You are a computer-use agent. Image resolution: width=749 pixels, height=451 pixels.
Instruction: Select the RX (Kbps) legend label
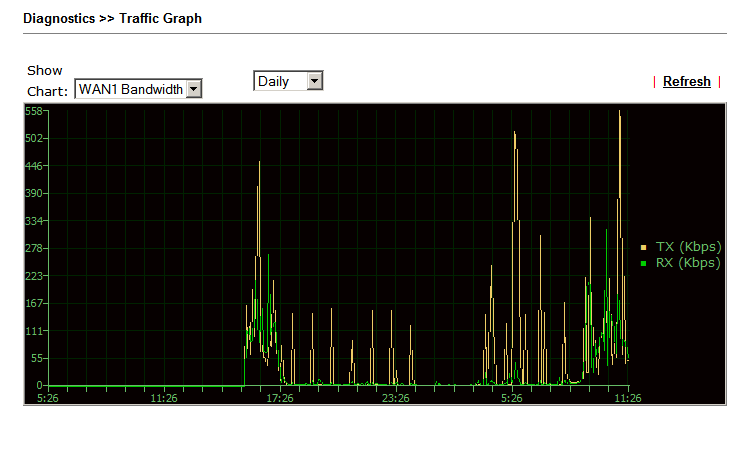tap(688, 263)
